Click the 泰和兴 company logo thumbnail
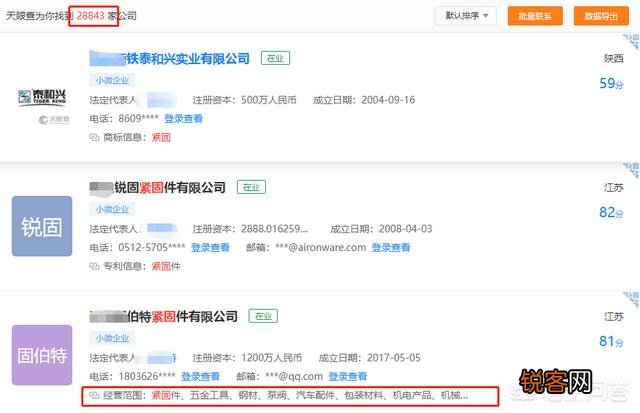This screenshot has width=640, height=413. tap(42, 97)
